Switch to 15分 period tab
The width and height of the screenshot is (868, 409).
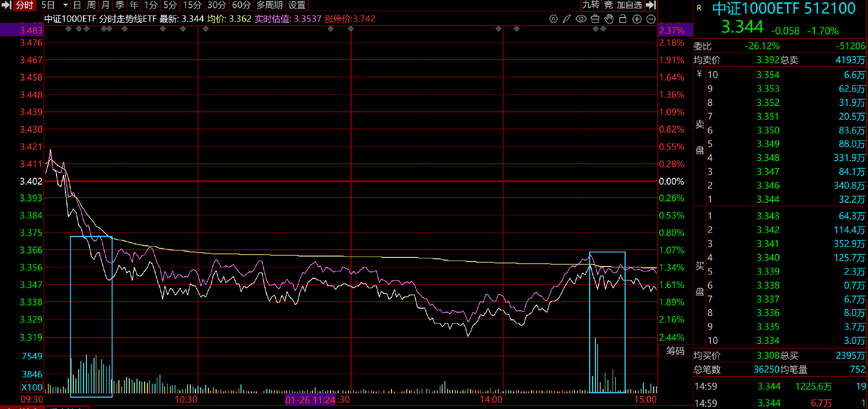192,5
